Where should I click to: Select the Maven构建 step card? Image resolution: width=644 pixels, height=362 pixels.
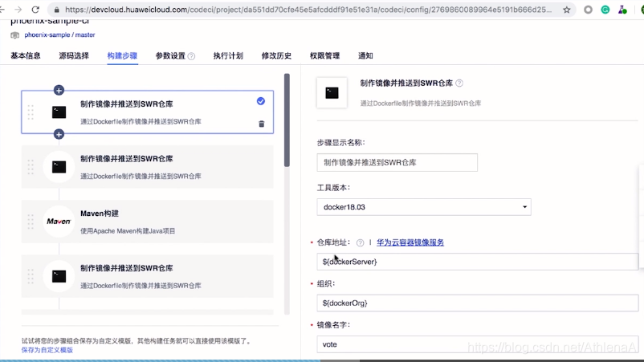(148, 222)
